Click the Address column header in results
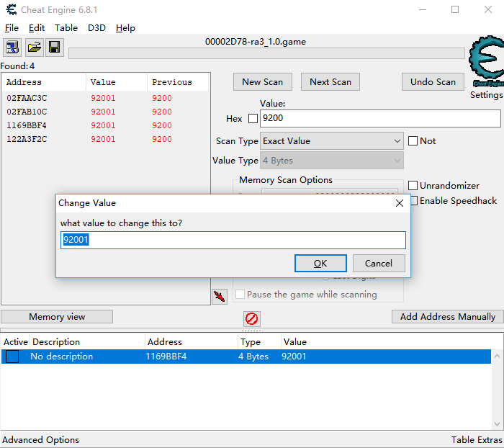The height and width of the screenshot is (448, 504). [x=44, y=82]
